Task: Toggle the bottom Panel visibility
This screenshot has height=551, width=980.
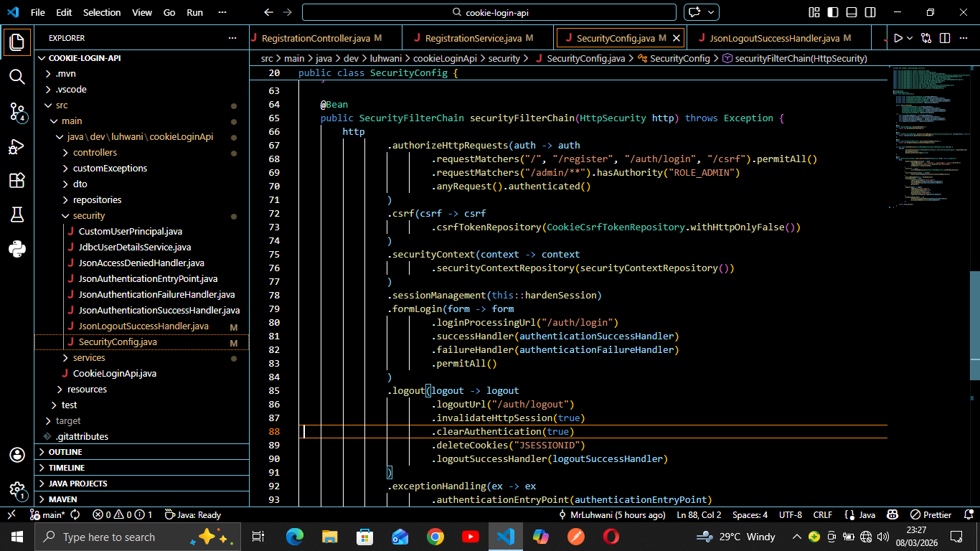Action: (x=850, y=12)
